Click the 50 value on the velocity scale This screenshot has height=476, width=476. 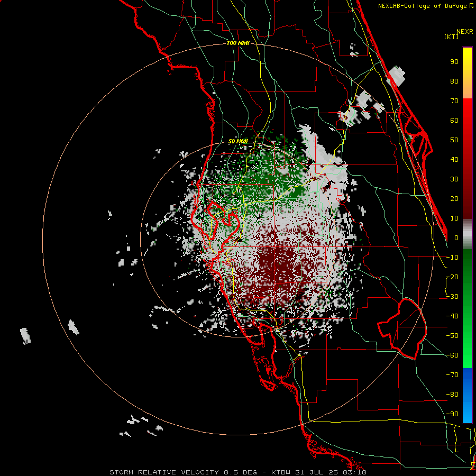[454, 140]
